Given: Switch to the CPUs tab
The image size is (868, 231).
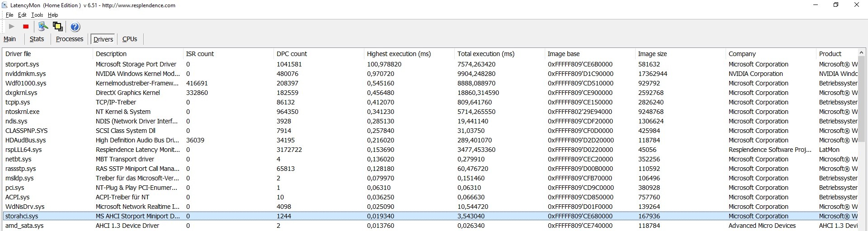Looking at the screenshot, I should point(130,39).
